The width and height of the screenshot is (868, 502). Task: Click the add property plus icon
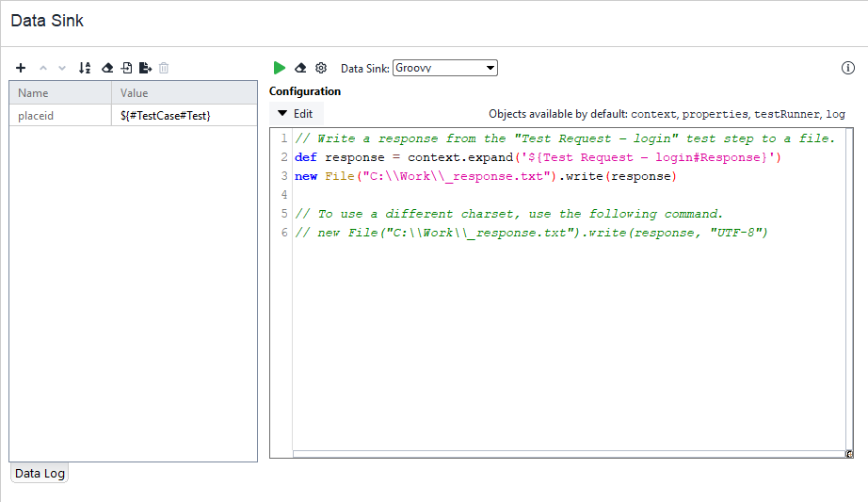21,68
